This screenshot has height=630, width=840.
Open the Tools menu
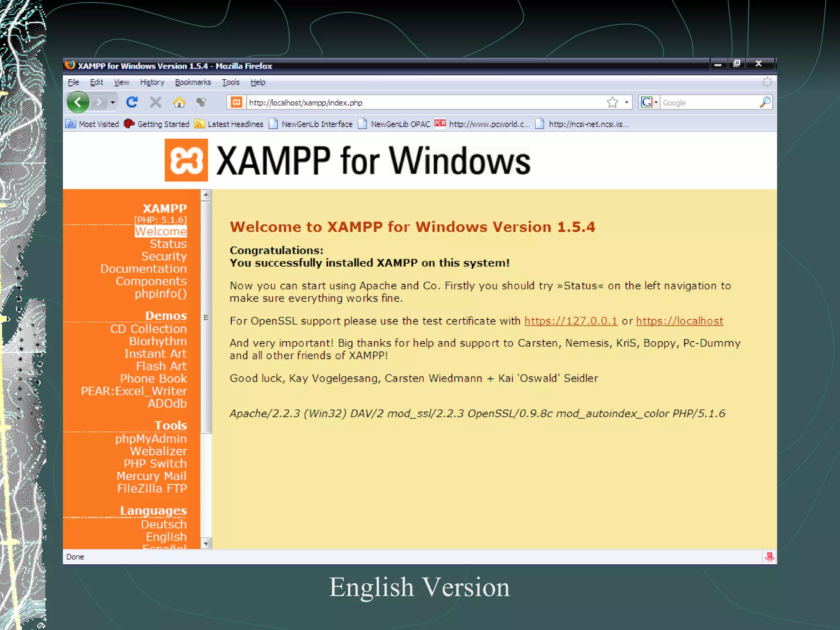point(231,82)
